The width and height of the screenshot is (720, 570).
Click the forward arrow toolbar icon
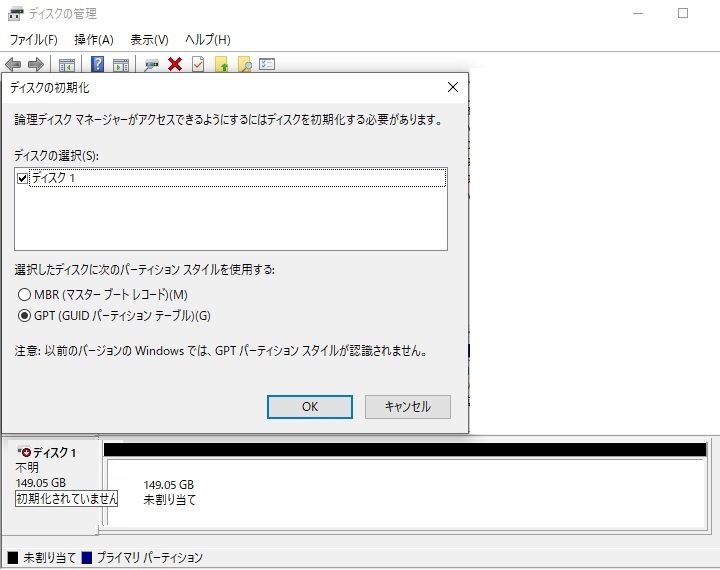coord(36,64)
